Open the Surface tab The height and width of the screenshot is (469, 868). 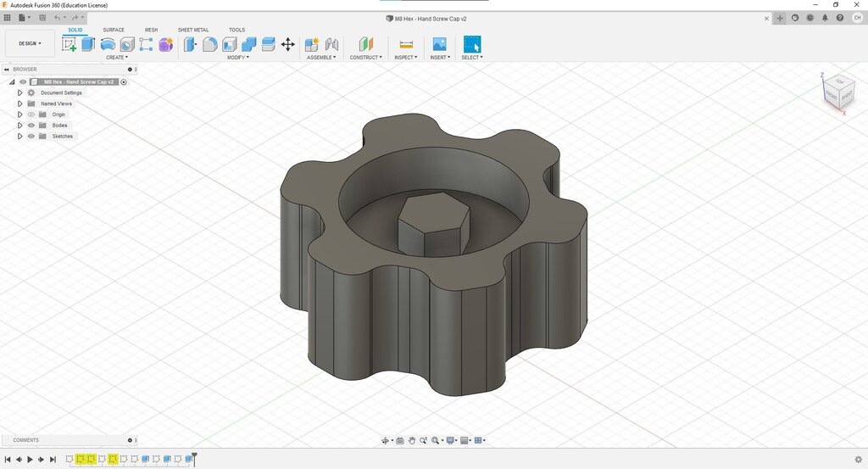114,30
